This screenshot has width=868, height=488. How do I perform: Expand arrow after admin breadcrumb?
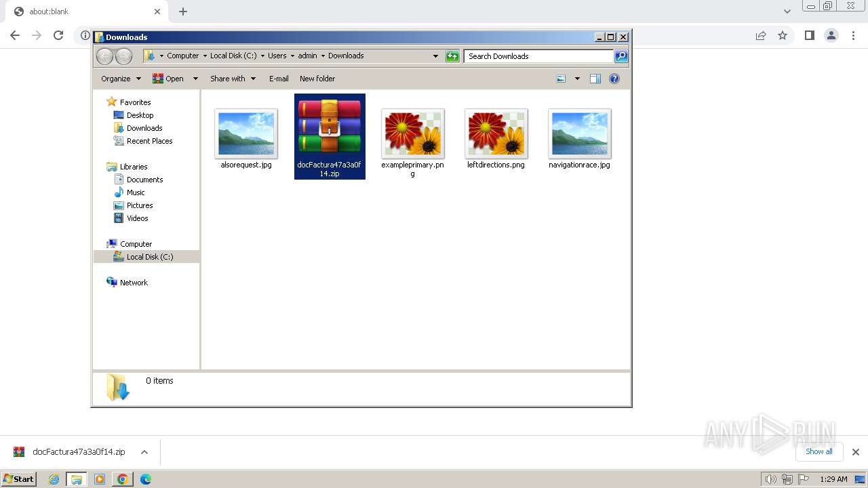pos(322,56)
